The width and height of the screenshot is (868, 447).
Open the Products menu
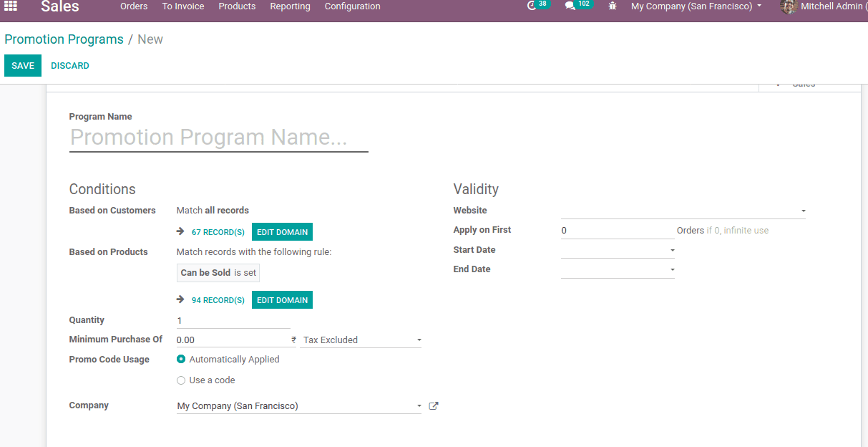coord(237,6)
